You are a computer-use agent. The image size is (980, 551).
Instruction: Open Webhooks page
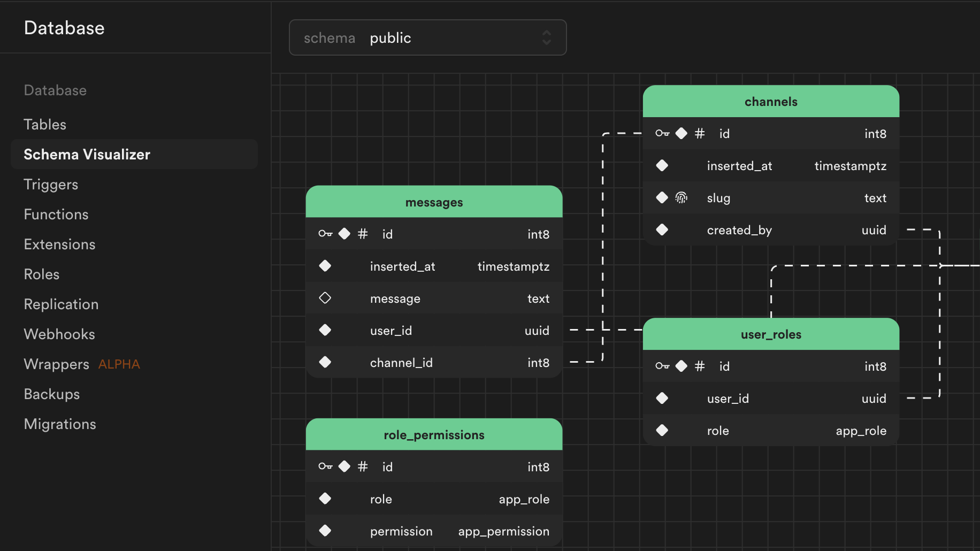click(59, 334)
